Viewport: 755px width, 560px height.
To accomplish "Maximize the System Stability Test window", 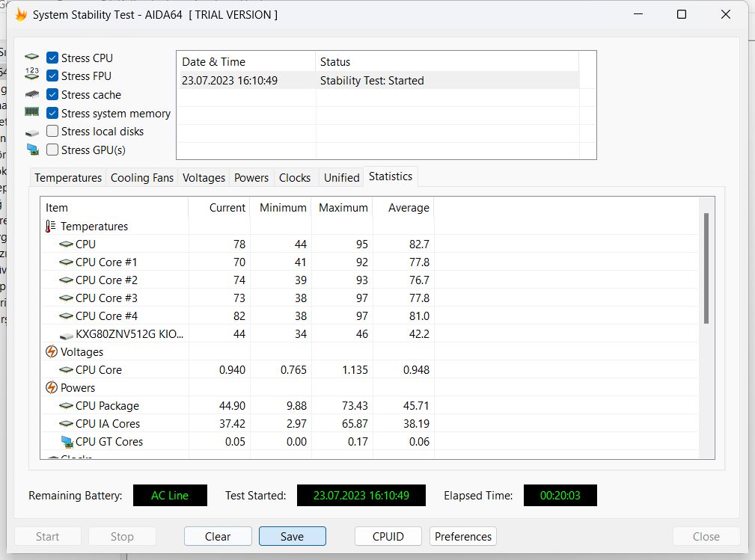I will pyautogui.click(x=682, y=14).
